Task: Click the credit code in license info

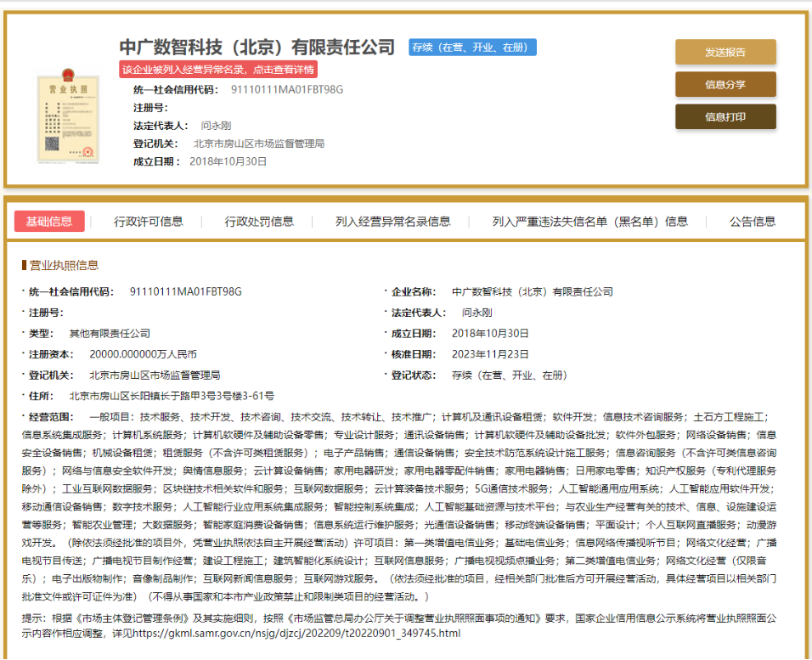Action: click(x=185, y=291)
